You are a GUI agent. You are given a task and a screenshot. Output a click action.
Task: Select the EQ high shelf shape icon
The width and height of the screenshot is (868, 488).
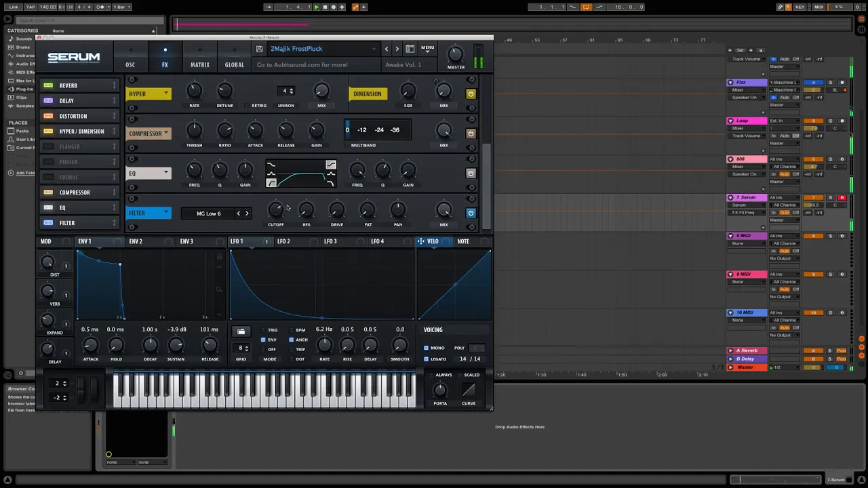(330, 164)
